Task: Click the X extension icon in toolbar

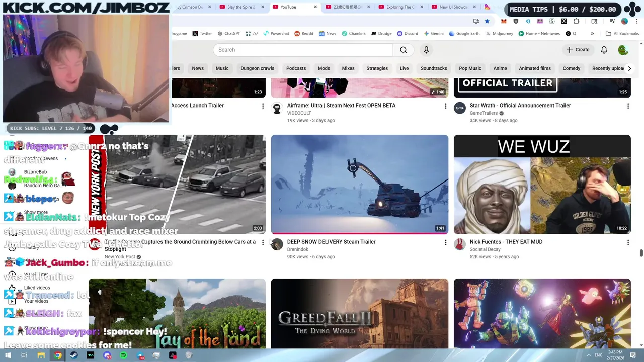Action: coord(564,21)
